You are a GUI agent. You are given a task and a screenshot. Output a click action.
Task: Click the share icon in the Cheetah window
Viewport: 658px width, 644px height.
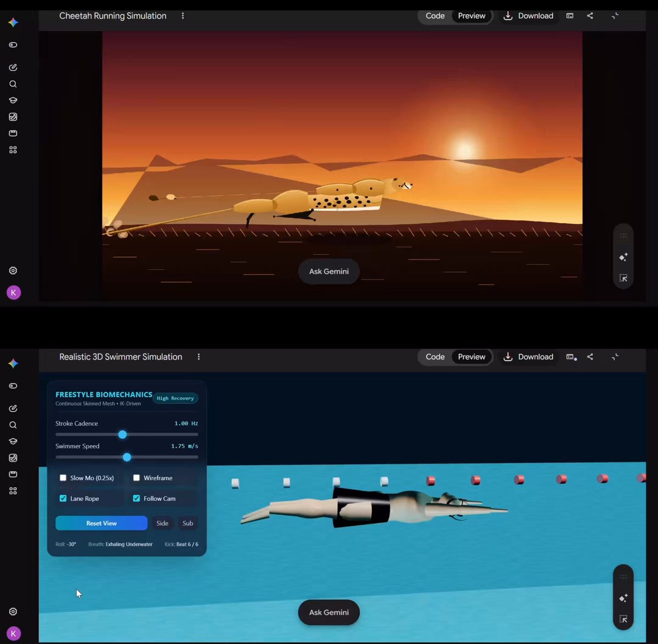click(x=590, y=16)
